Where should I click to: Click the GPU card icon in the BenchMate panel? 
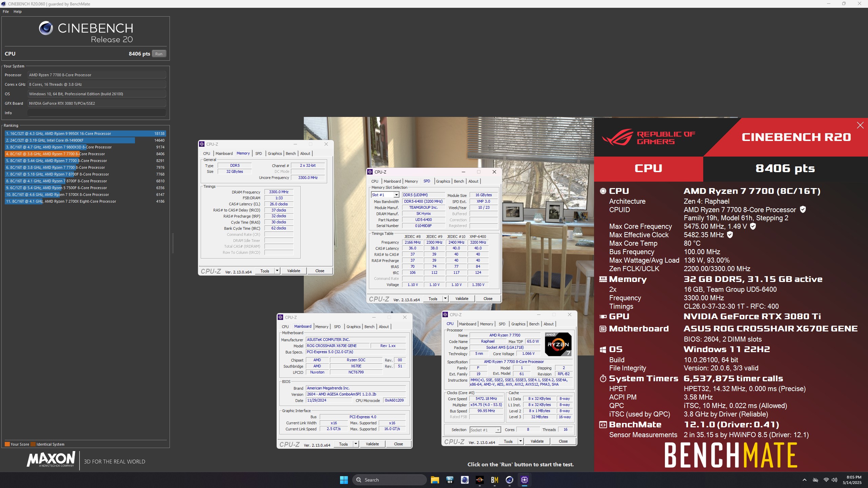coord(603,317)
